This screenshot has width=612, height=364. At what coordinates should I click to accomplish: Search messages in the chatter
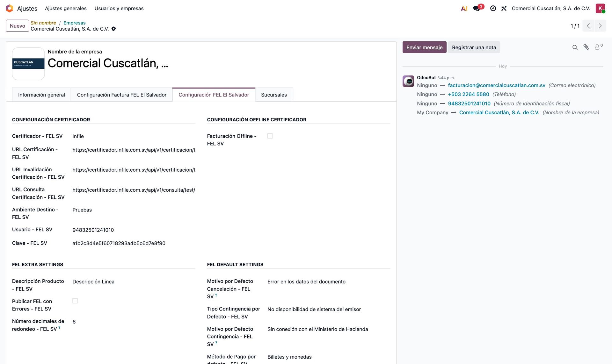coord(575,47)
